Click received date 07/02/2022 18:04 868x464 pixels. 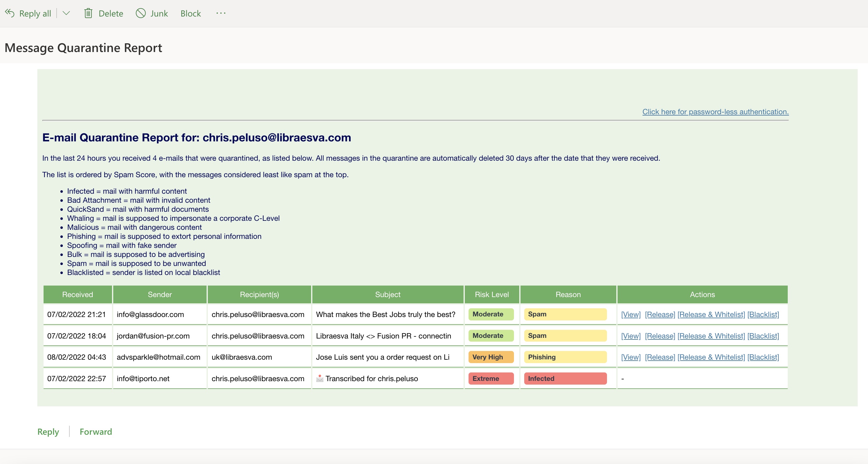click(77, 336)
